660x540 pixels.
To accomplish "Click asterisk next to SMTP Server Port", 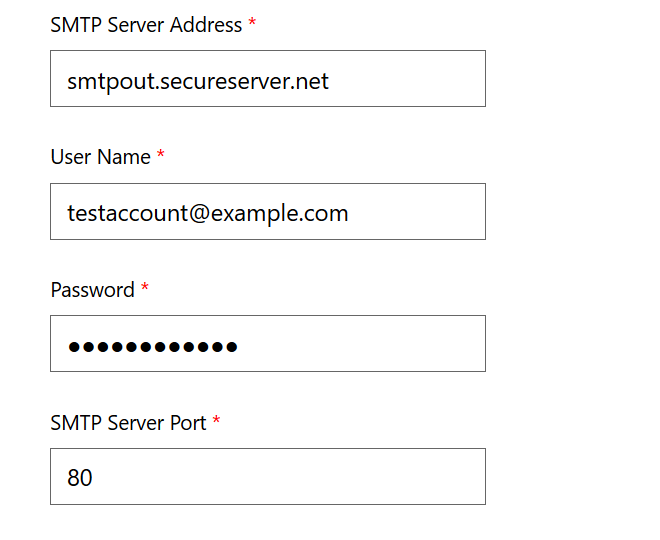I will click(x=216, y=422).
